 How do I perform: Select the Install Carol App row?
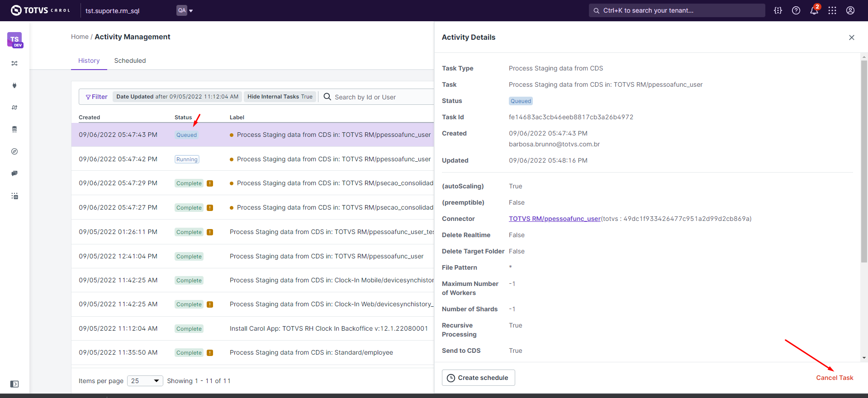point(252,328)
